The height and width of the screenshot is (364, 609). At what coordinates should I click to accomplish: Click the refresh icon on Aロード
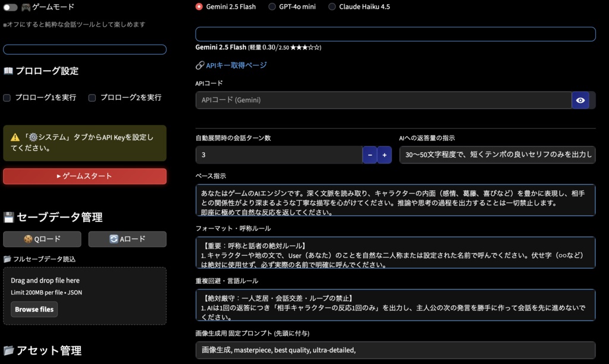pyautogui.click(x=114, y=239)
